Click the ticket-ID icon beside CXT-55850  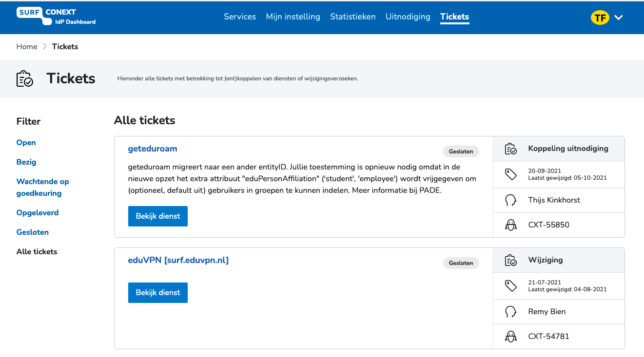[510, 225]
